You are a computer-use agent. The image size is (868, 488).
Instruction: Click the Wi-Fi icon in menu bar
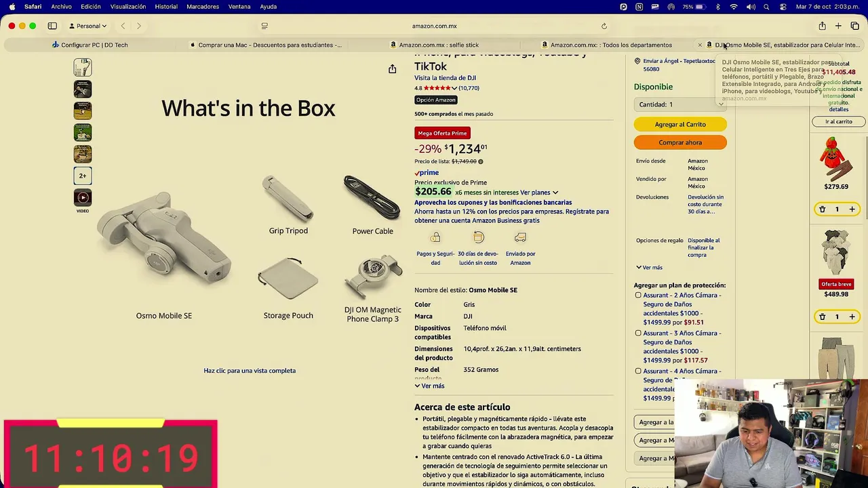tap(734, 7)
